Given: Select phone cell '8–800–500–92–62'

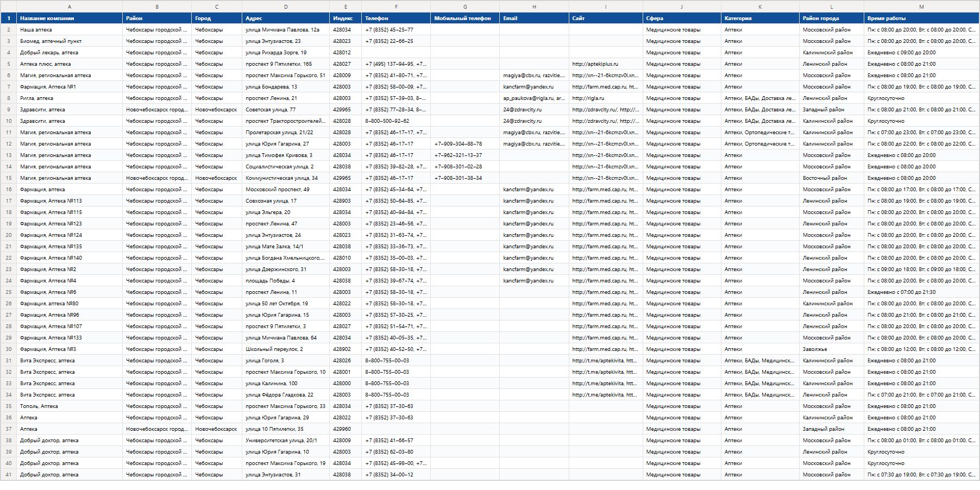Looking at the screenshot, I should tap(396, 121).
